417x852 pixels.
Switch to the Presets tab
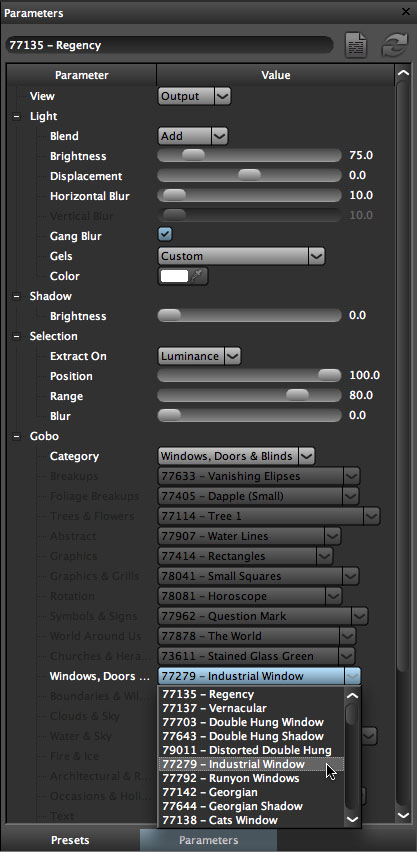[x=70, y=840]
